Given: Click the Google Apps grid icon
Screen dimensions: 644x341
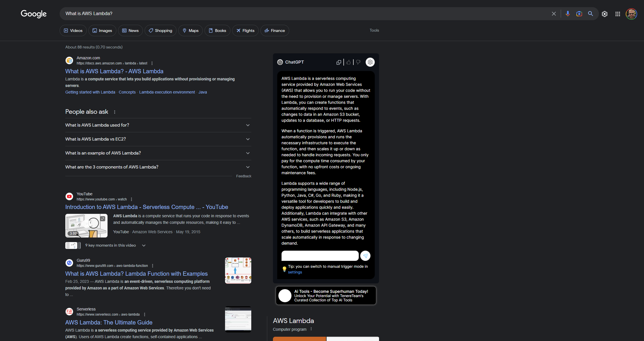Looking at the screenshot, I should (x=617, y=13).
